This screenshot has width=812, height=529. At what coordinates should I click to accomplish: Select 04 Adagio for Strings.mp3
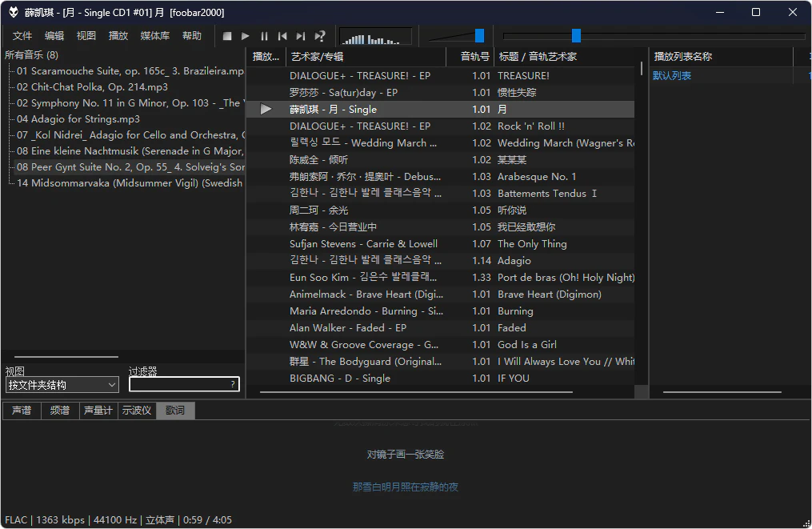coord(78,119)
